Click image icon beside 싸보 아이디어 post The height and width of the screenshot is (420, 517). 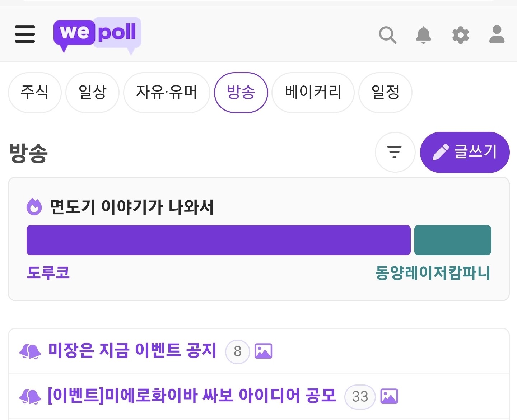[389, 396]
